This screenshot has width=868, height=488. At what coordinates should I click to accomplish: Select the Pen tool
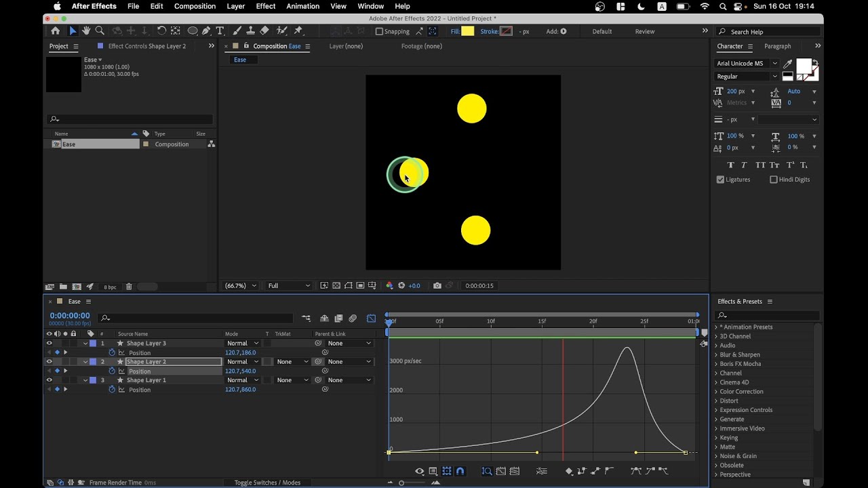click(x=206, y=31)
